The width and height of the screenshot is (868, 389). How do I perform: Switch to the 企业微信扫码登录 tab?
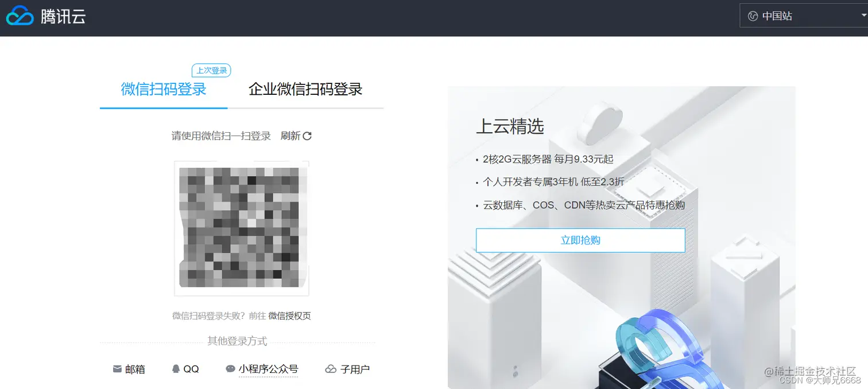304,90
